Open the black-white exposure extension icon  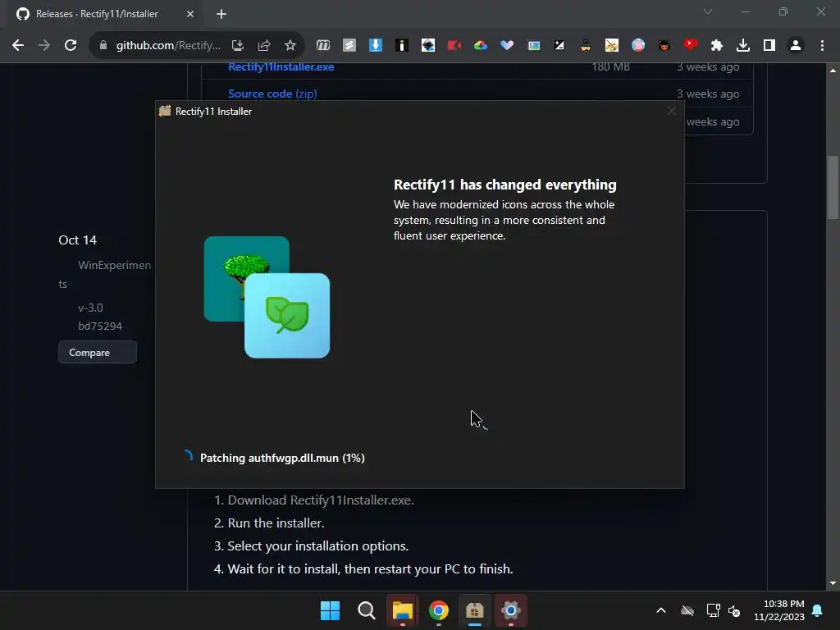(x=559, y=46)
